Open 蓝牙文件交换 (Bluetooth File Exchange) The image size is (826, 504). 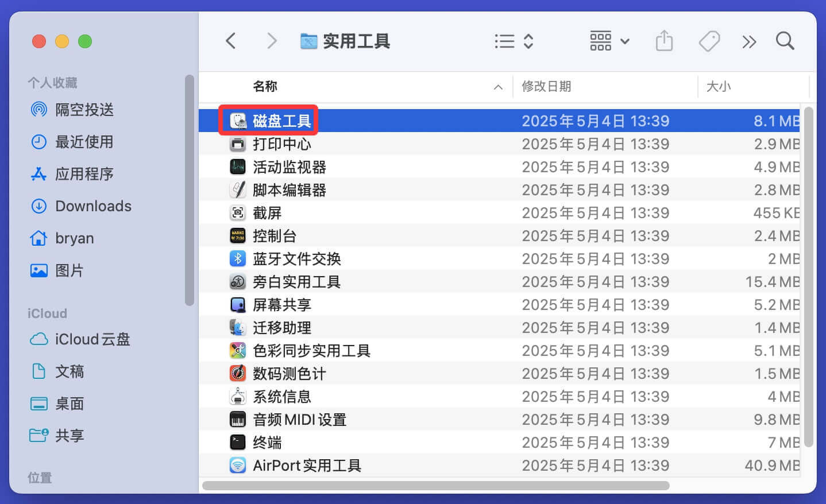[297, 258]
